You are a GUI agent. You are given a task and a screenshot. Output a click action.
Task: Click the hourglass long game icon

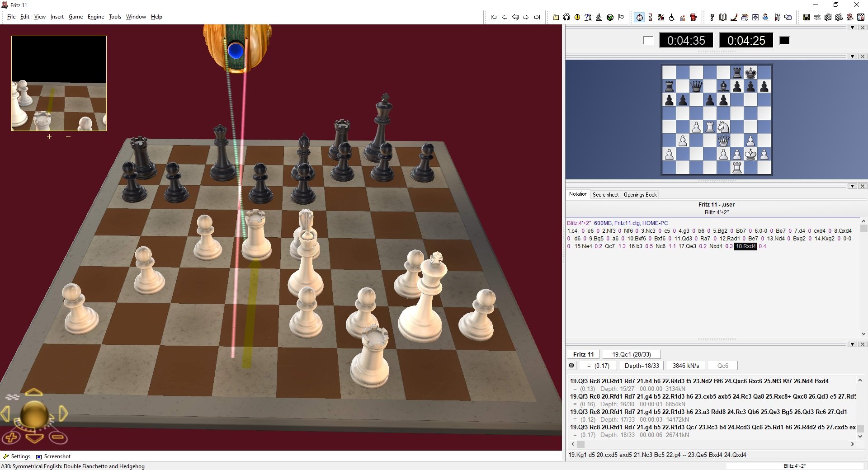tap(650, 17)
